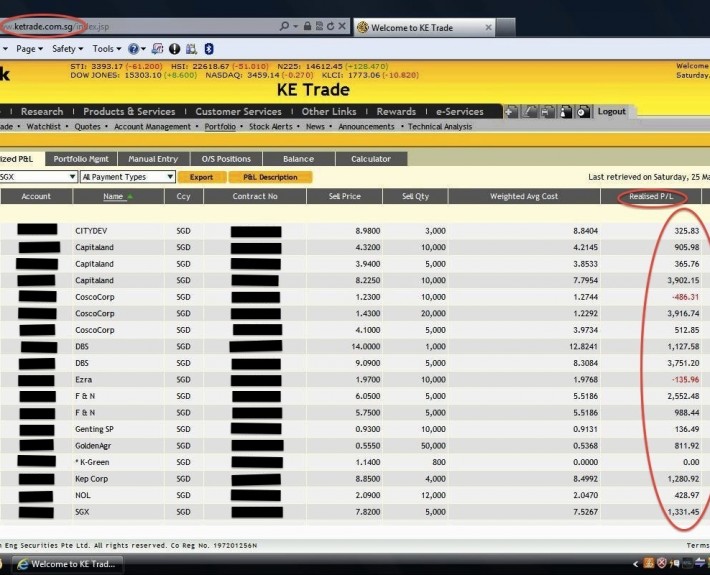Click the P&L Description button
Viewport: 710px width, 575px height.
(270, 177)
